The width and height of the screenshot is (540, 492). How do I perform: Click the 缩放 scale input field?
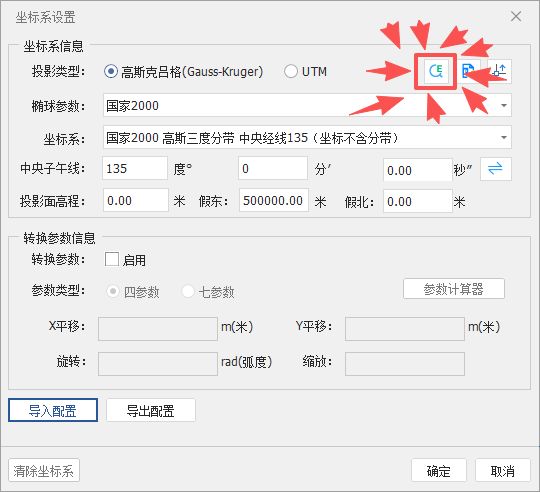click(405, 364)
